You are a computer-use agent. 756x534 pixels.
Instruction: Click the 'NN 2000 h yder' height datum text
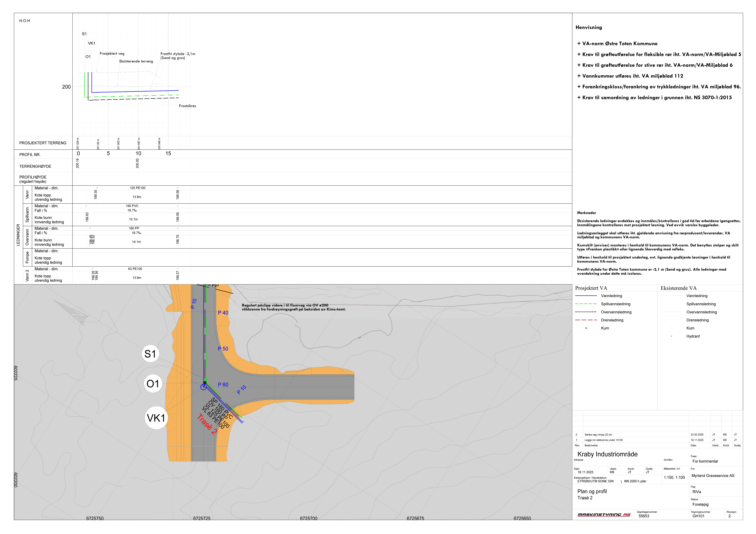tap(635, 481)
